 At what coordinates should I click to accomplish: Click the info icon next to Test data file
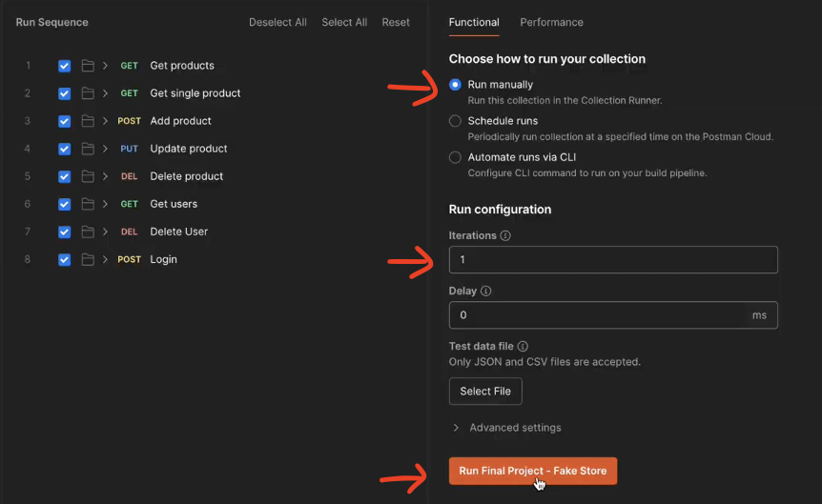pyautogui.click(x=523, y=346)
